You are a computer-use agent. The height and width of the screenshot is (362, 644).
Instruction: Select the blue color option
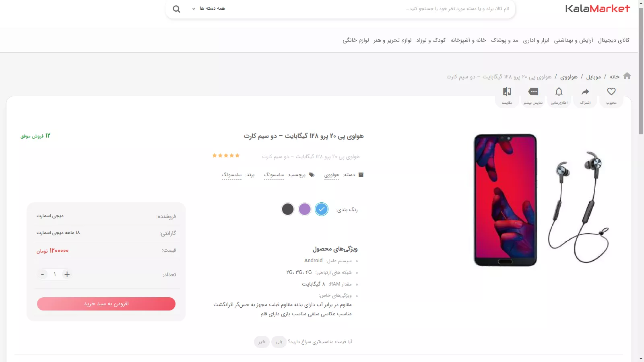(322, 209)
